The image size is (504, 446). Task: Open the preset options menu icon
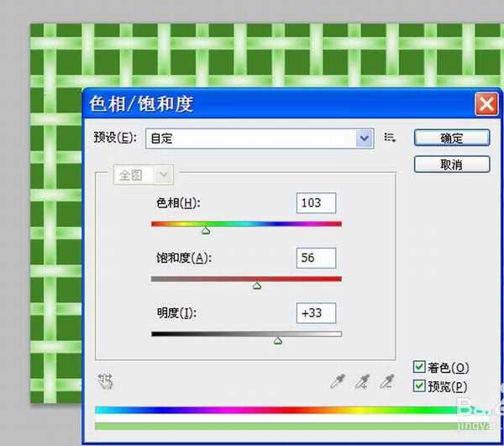tap(390, 138)
